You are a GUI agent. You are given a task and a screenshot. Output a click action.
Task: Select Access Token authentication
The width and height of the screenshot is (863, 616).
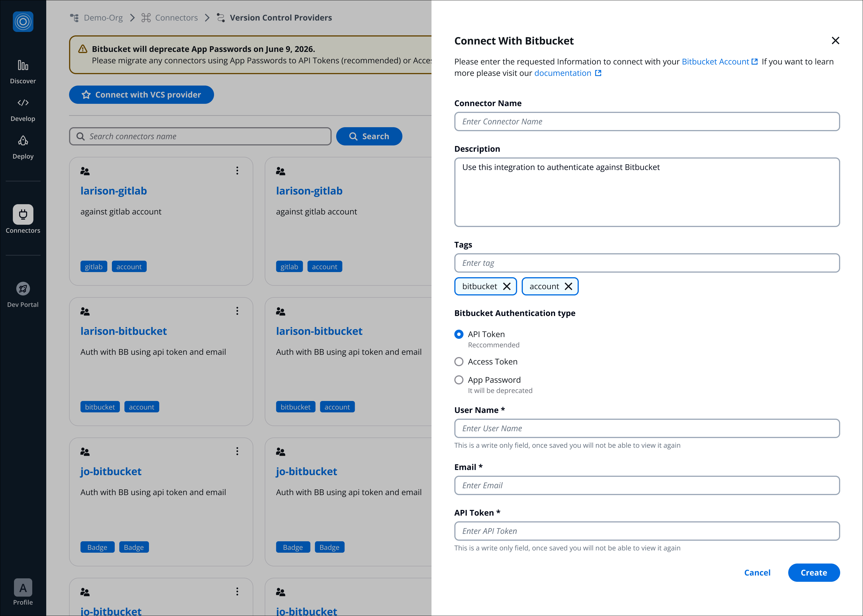click(459, 362)
